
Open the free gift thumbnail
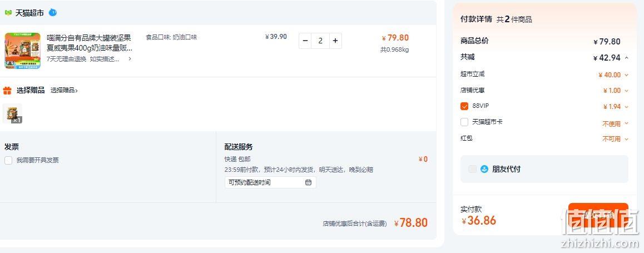point(12,113)
